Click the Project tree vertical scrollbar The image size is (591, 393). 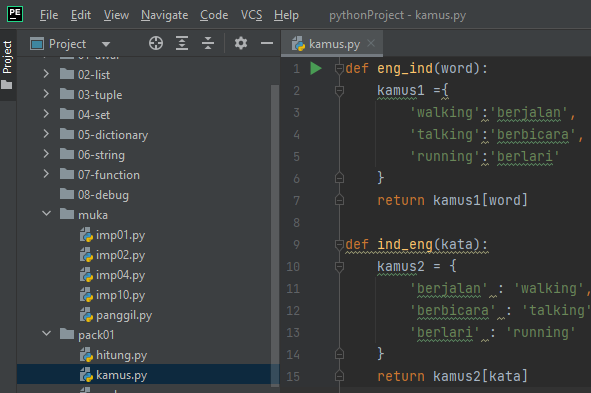[275, 235]
